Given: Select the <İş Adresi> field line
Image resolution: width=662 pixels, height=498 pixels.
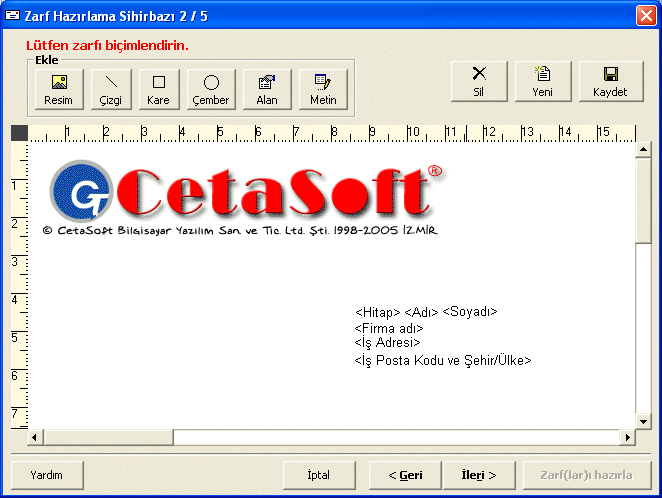Looking at the screenshot, I should [x=387, y=342].
